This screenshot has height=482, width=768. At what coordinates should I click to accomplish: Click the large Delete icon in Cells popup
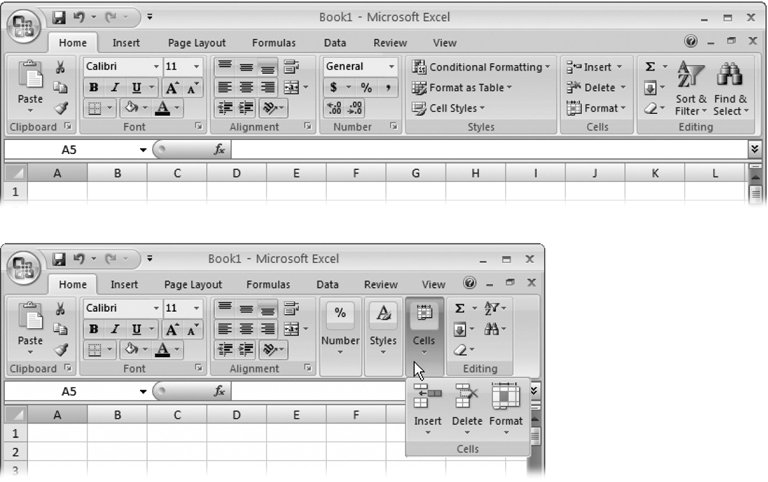pyautogui.click(x=467, y=406)
